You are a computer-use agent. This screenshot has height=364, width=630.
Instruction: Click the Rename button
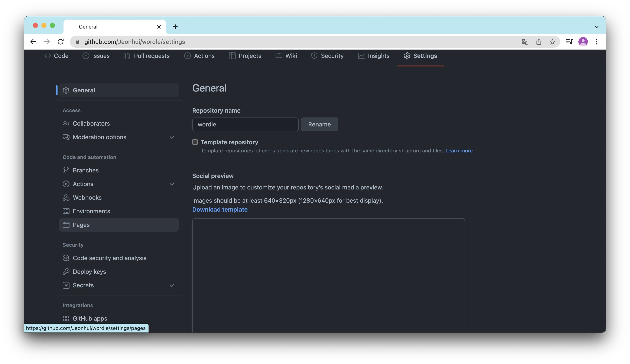(x=319, y=124)
